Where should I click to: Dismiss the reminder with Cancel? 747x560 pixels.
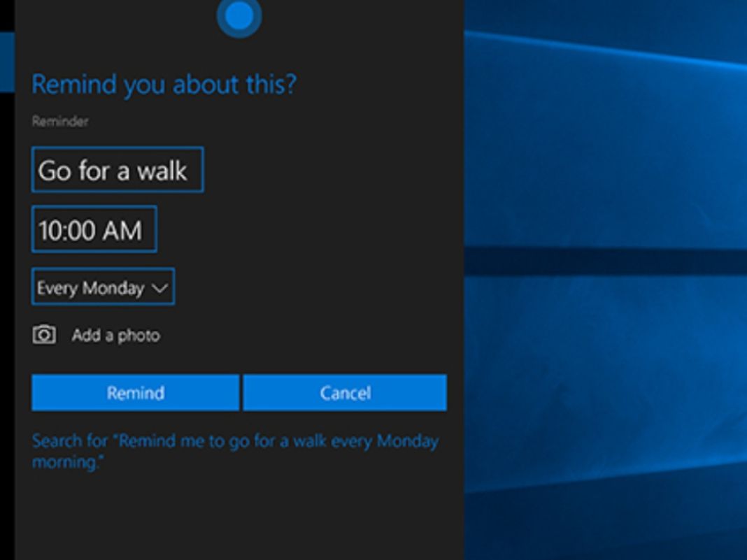click(x=345, y=392)
